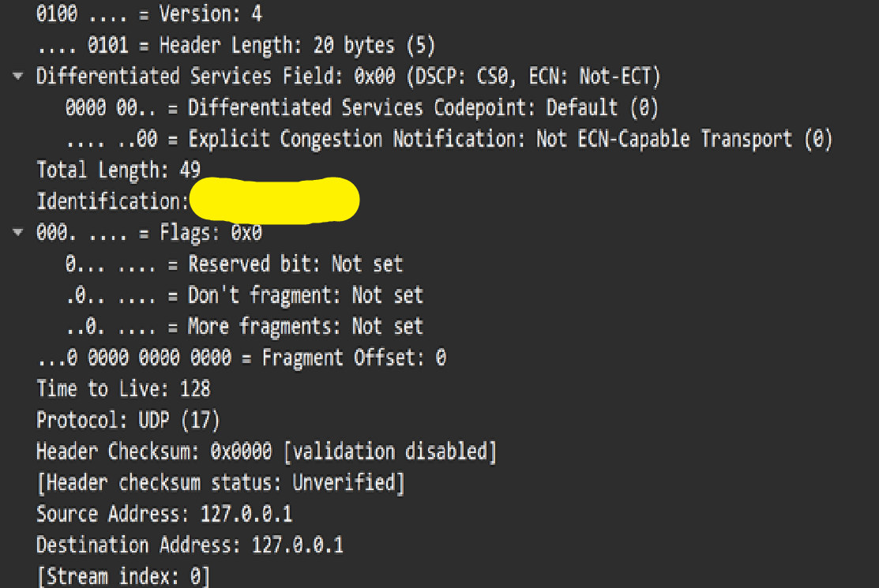
Task: Click Header Checksum: 0x0000 row
Action: (x=267, y=451)
